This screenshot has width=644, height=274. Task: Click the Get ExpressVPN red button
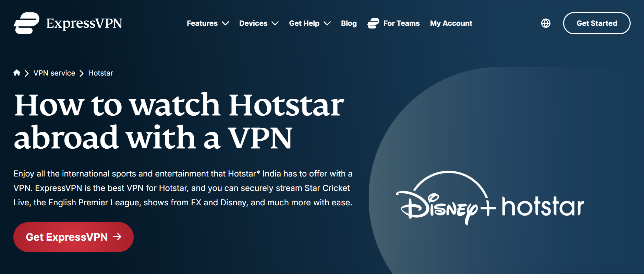click(73, 237)
